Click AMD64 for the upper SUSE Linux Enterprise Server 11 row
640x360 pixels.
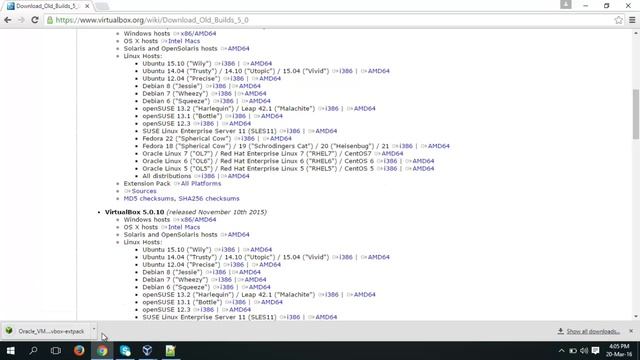(326, 131)
